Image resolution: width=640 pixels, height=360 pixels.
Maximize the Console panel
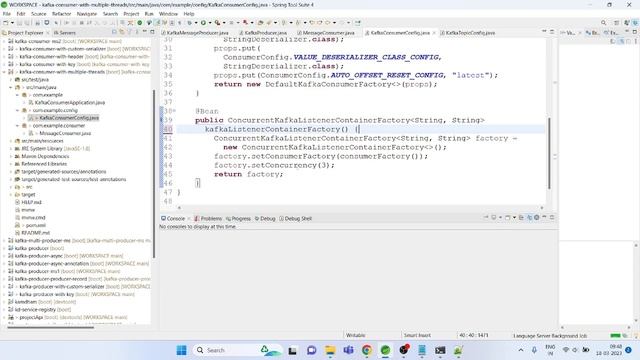pos(552,218)
